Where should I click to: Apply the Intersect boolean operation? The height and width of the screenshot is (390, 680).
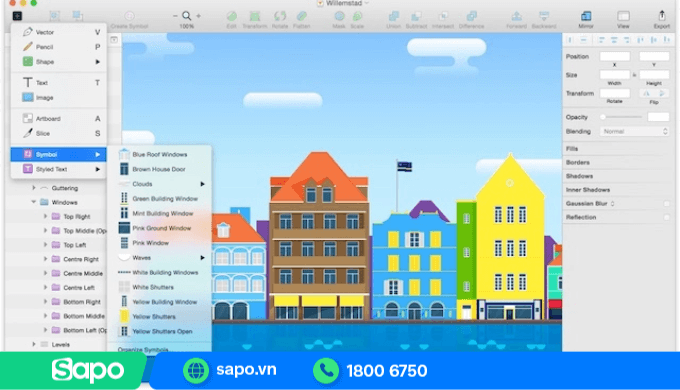443,16
